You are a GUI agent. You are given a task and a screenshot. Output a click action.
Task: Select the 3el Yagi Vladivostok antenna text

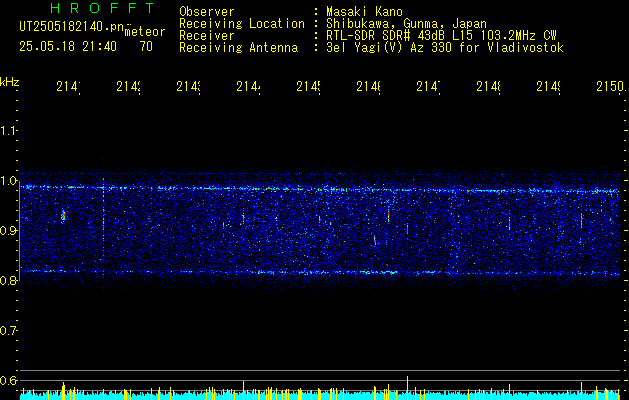(x=445, y=48)
